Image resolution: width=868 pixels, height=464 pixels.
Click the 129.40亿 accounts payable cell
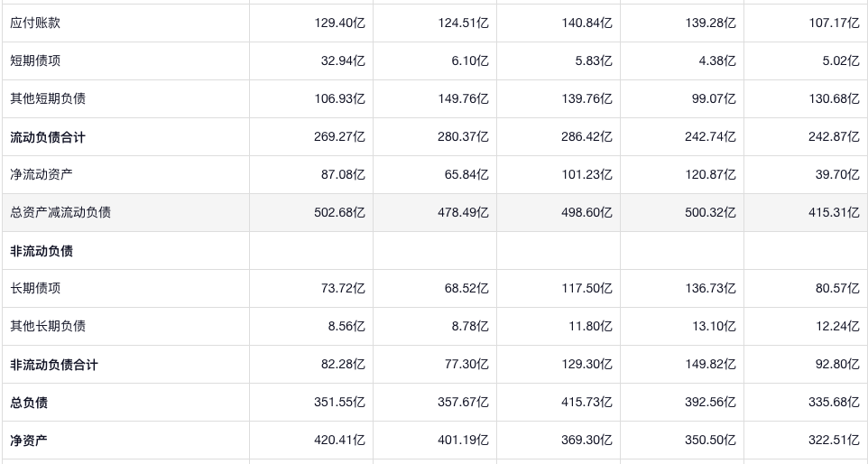[x=339, y=23]
